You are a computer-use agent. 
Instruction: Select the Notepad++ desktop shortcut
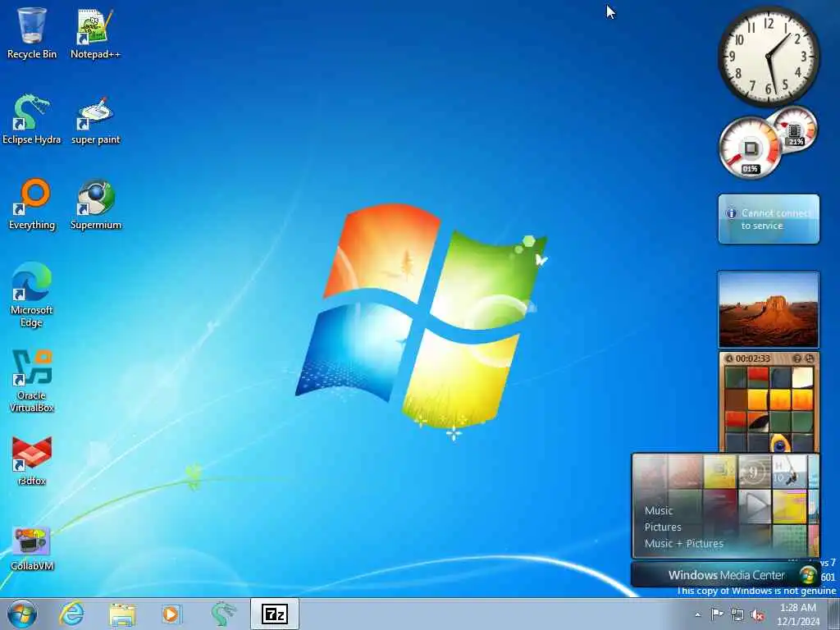click(x=95, y=32)
